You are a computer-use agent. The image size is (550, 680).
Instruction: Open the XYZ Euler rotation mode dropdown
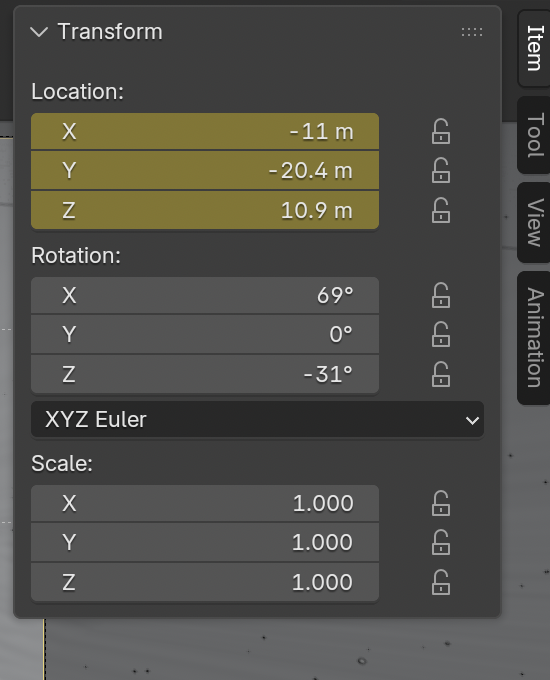257,419
